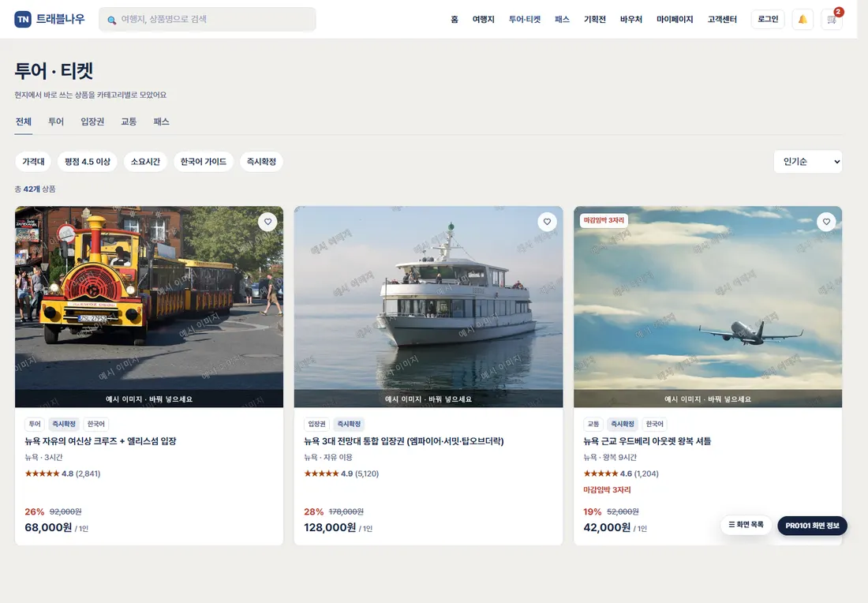Image resolution: width=868 pixels, height=603 pixels.
Task: Toggle the 즉시확정 filter chip
Action: pos(261,162)
